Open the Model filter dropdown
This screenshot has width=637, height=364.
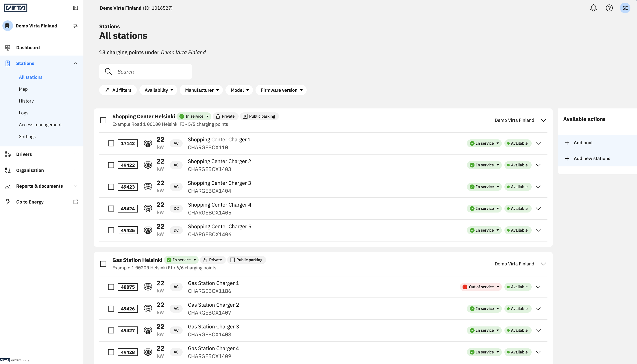pyautogui.click(x=239, y=90)
